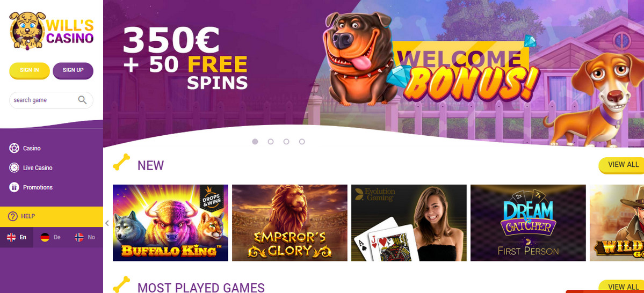Select the Norwegian flag language
Viewport: 644px width, 293px height.
pyautogui.click(x=79, y=237)
